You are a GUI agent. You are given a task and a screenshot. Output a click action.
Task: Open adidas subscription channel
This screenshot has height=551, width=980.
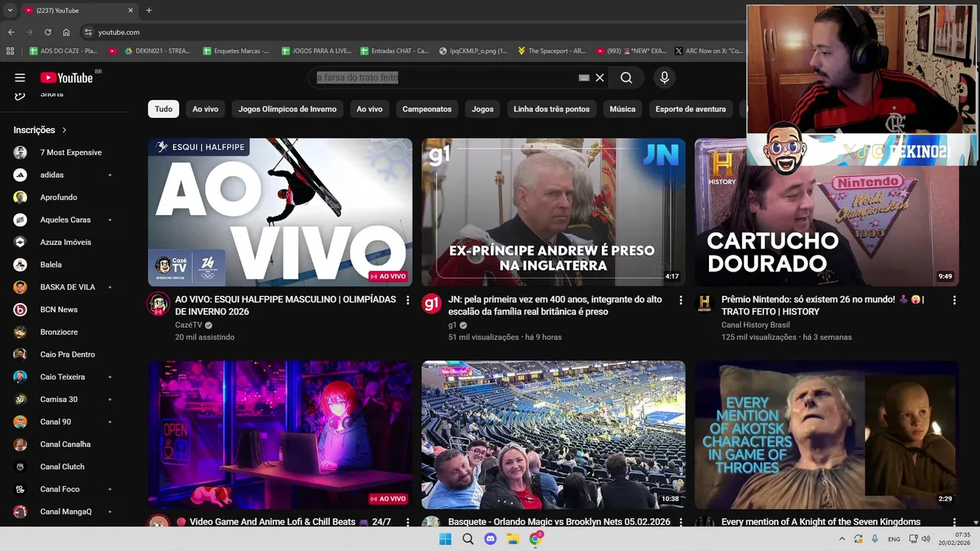[x=64, y=175]
